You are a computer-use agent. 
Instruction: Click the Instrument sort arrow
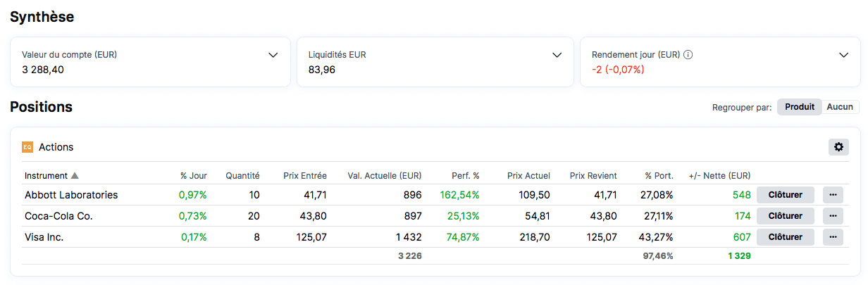coord(75,176)
